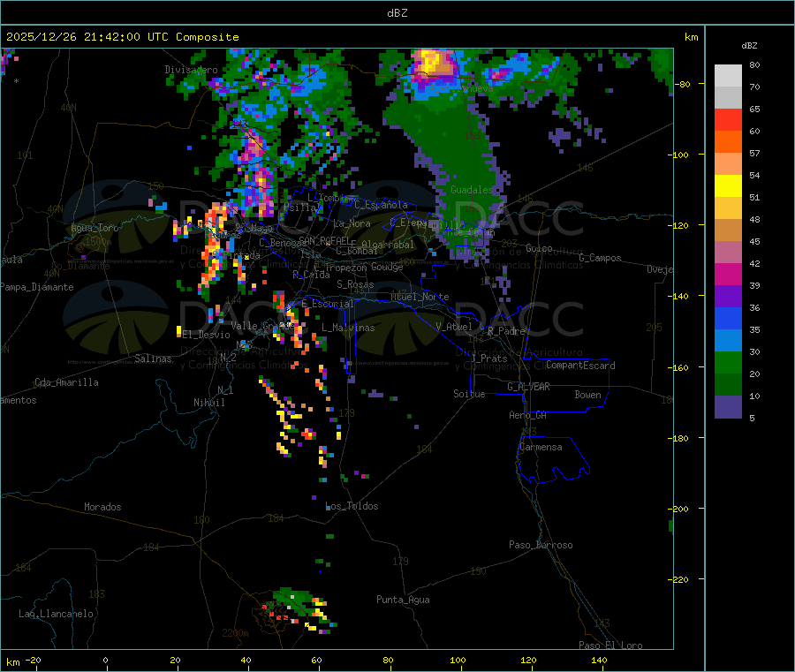Click the magenta 39 dBZ legend swatch

(x=728, y=274)
